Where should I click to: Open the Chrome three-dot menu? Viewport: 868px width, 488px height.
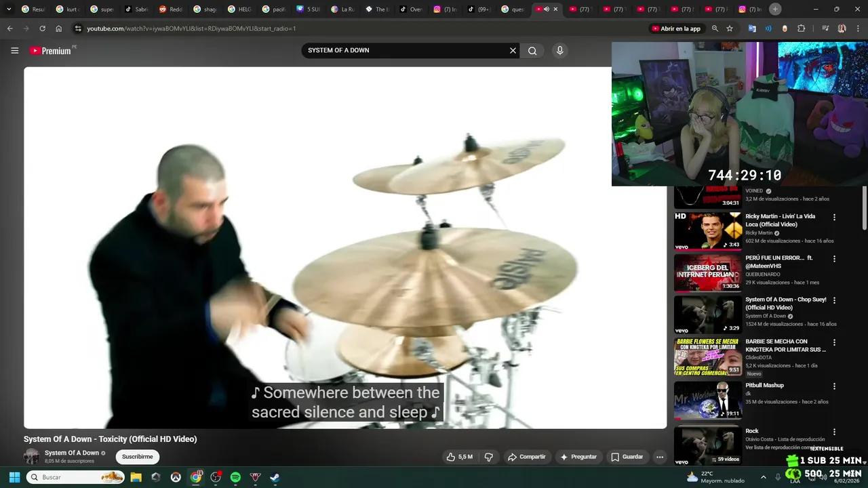click(859, 28)
